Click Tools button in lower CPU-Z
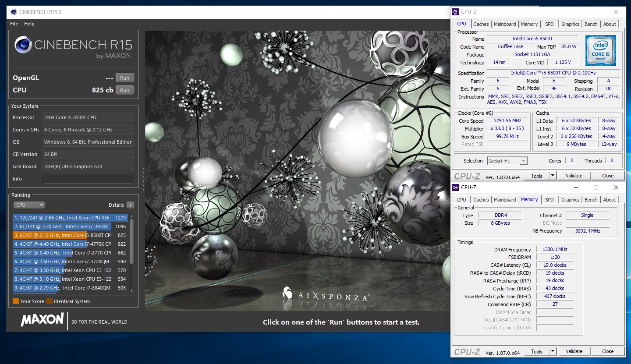This screenshot has width=631, height=364. (537, 351)
